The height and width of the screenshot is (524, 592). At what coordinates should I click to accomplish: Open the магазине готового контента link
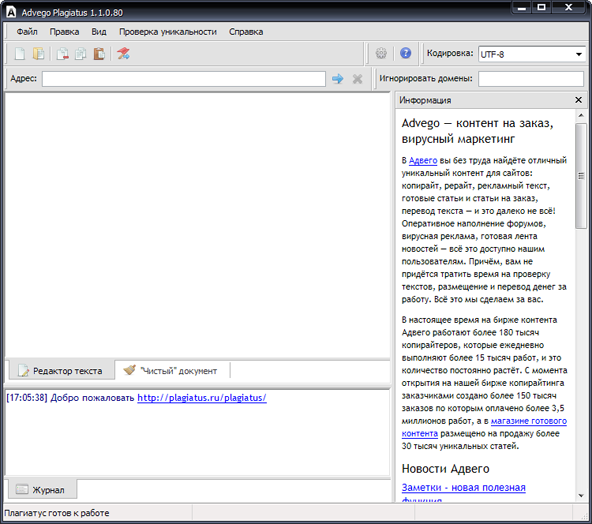[484, 427]
